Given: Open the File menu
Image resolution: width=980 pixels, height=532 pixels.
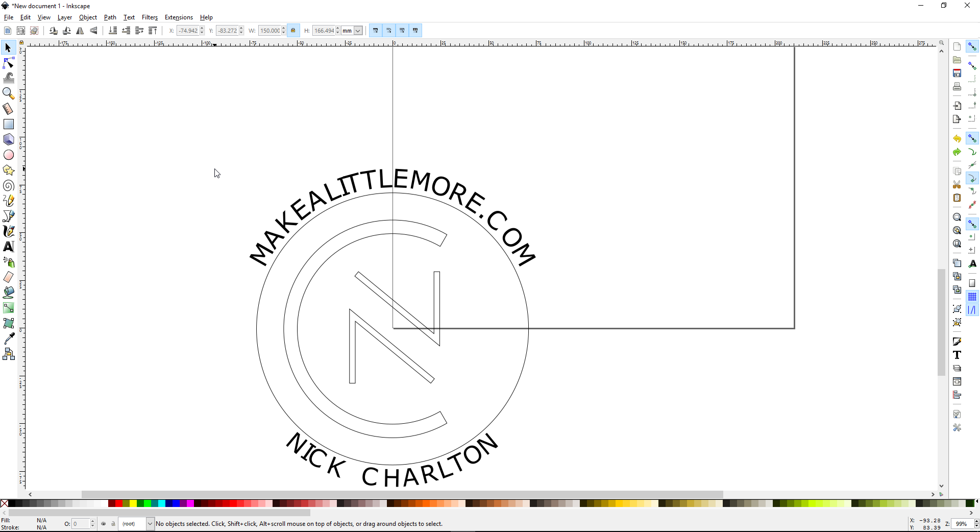Looking at the screenshot, I should 9,17.
